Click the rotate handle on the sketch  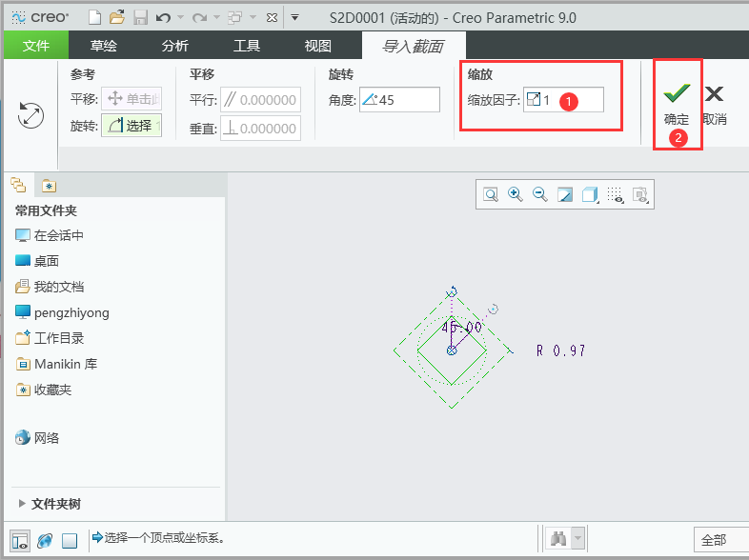click(x=452, y=290)
